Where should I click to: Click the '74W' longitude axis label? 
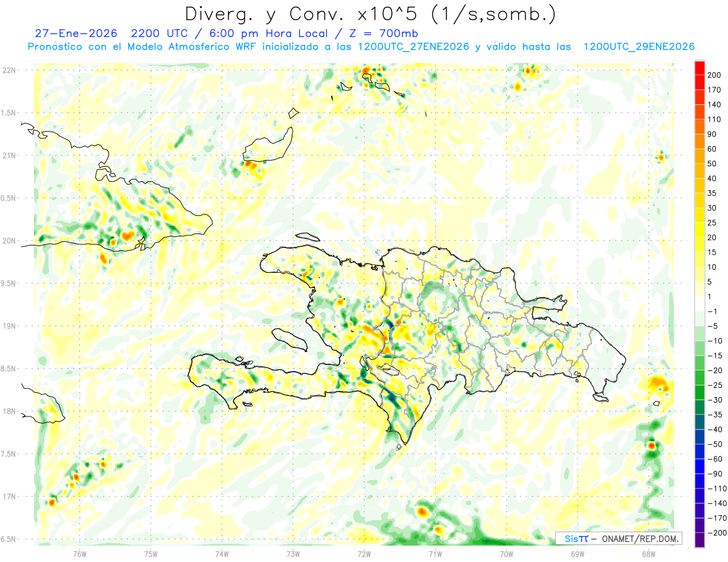pyautogui.click(x=222, y=554)
